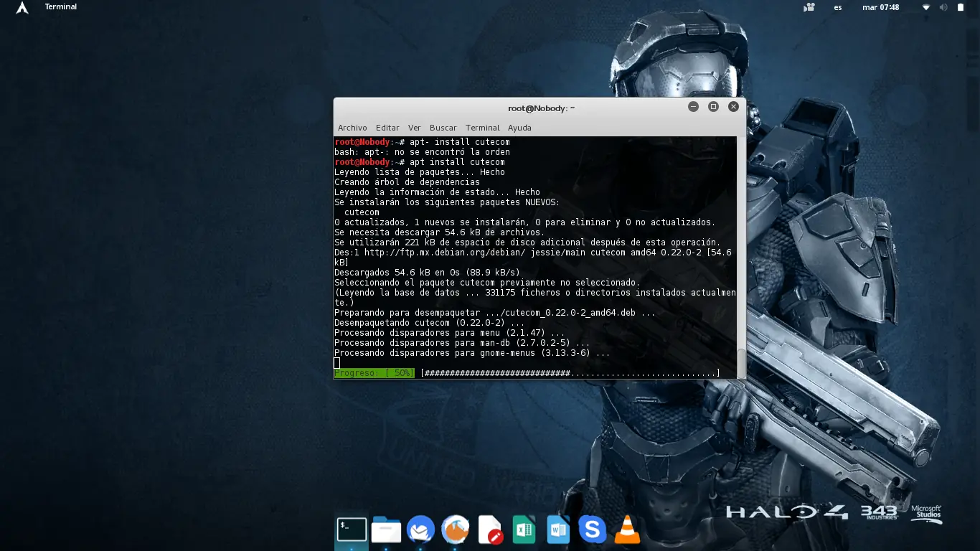
Task: Click the Wi-Fi network status icon
Action: click(926, 7)
